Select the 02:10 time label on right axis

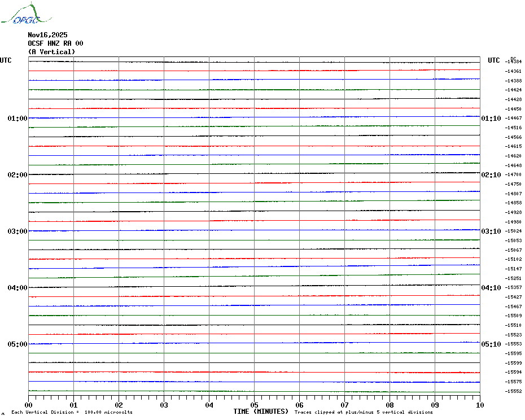click(491, 175)
